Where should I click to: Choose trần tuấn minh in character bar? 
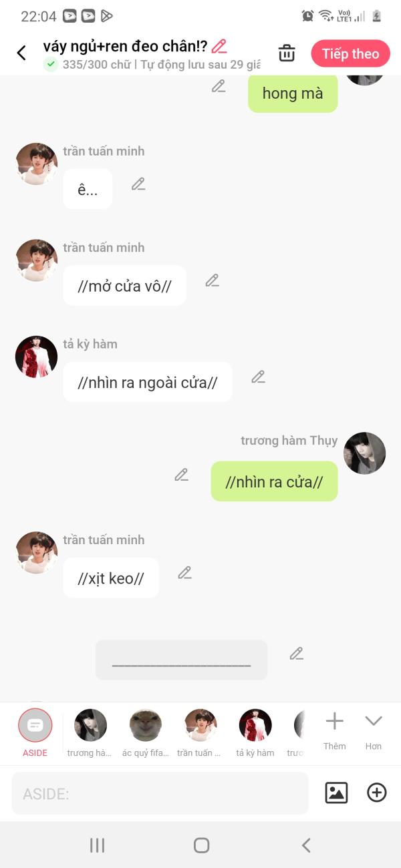coord(200,732)
